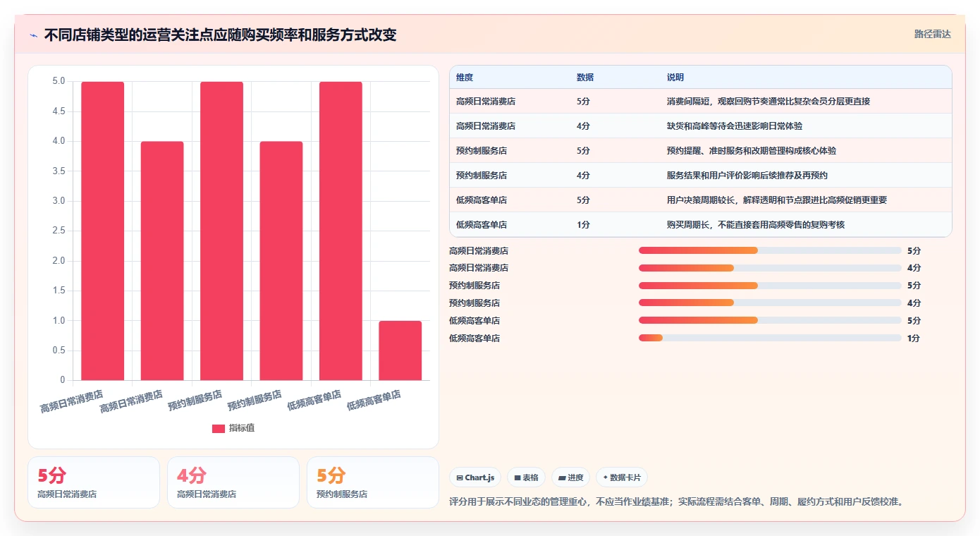Click the 数据卡片 chip
The height and width of the screenshot is (536, 980).
621,477
